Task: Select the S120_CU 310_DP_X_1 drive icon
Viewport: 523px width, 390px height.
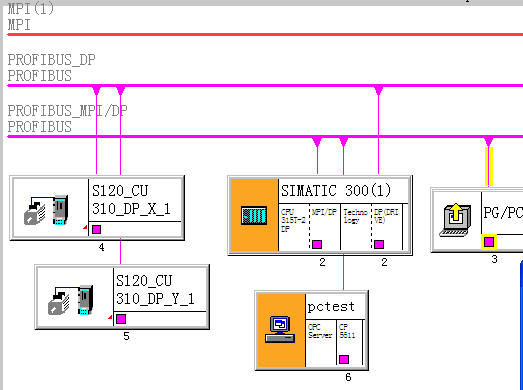Action: point(46,210)
